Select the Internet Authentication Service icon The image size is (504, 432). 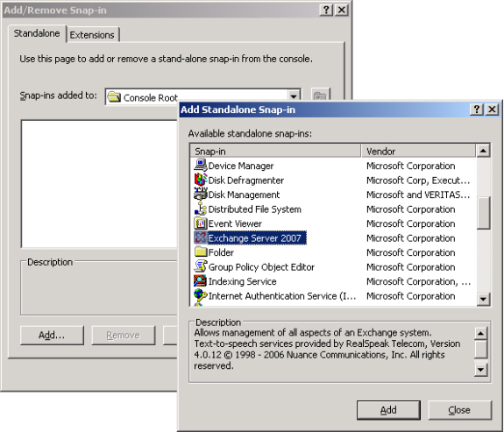201,295
